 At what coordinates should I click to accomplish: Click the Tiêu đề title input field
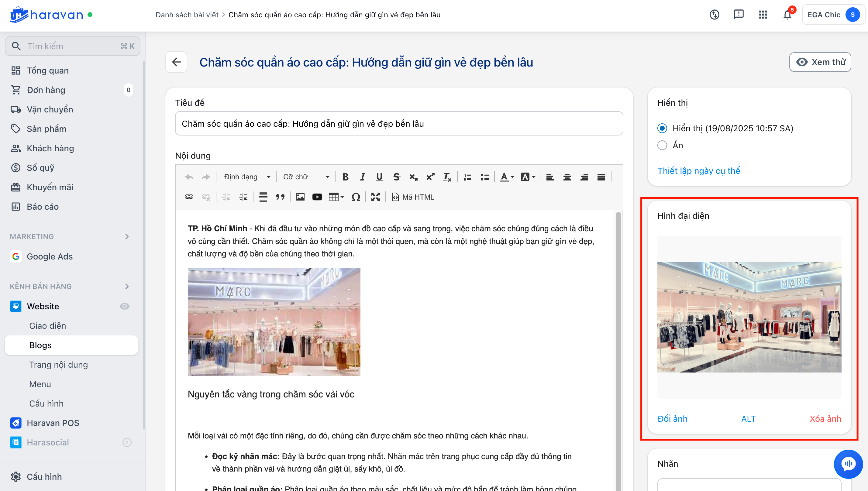(x=398, y=124)
